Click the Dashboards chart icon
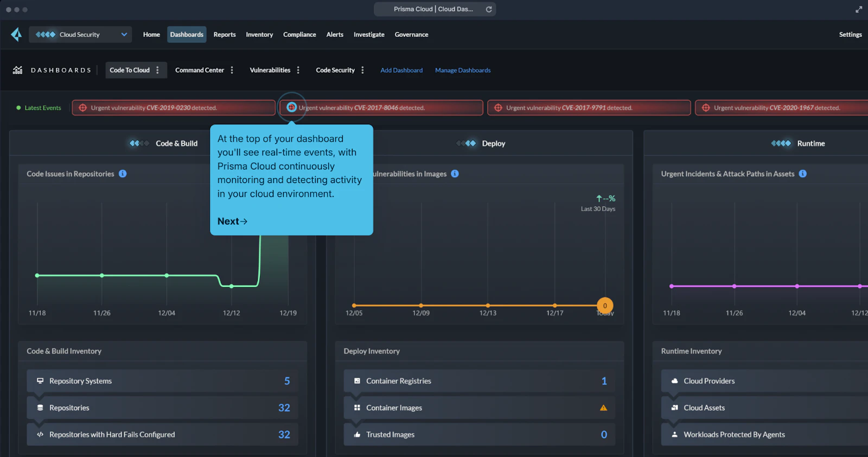Image resolution: width=868 pixels, height=457 pixels. click(x=17, y=70)
